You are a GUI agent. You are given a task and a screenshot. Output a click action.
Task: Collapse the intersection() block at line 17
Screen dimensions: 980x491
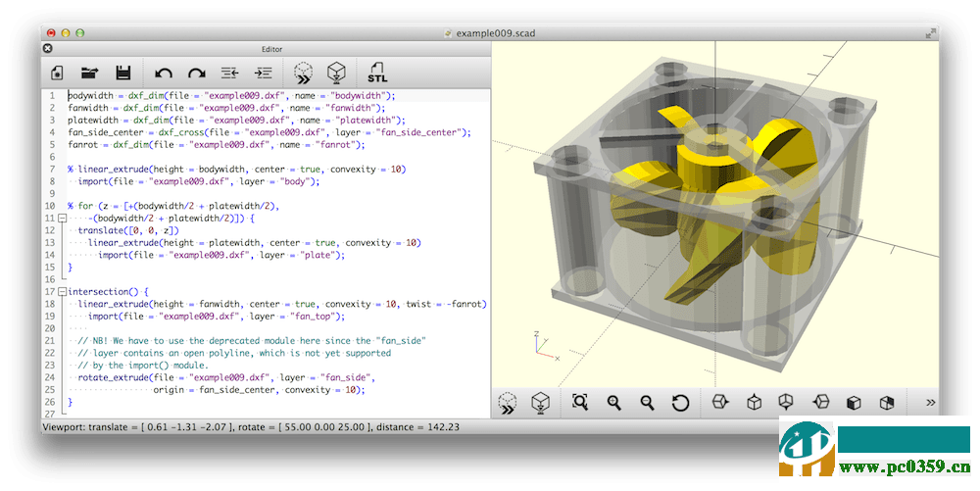tap(62, 291)
